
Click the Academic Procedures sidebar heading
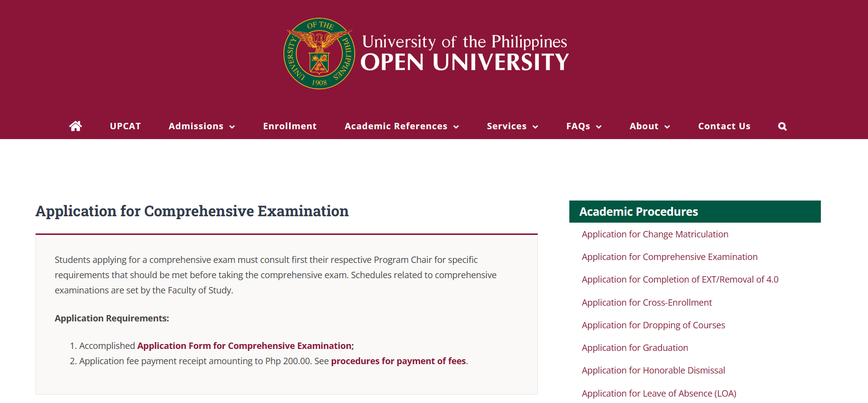tap(639, 212)
